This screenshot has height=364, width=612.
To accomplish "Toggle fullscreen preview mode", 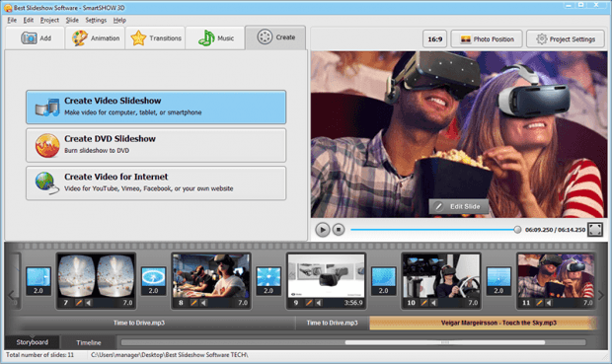I will coord(595,230).
